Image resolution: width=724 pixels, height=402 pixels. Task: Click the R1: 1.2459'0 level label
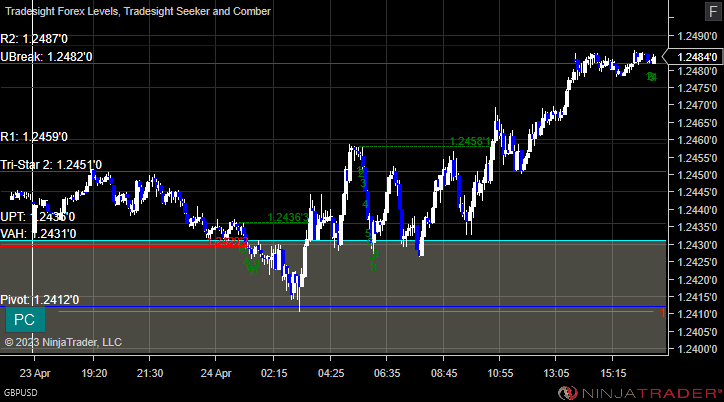point(34,137)
